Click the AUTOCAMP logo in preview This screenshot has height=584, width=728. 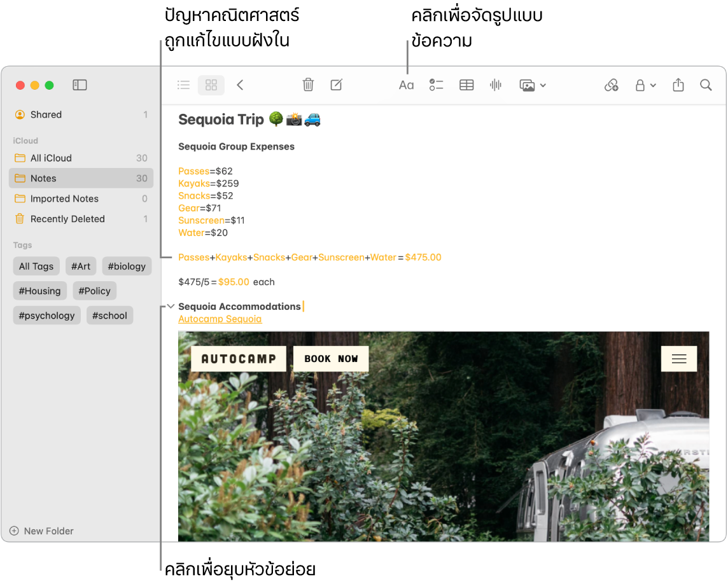239,359
